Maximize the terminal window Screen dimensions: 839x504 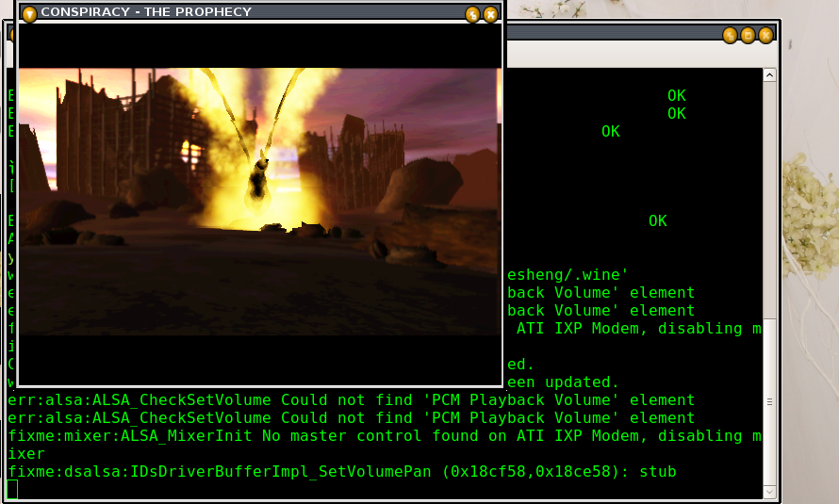pos(749,36)
